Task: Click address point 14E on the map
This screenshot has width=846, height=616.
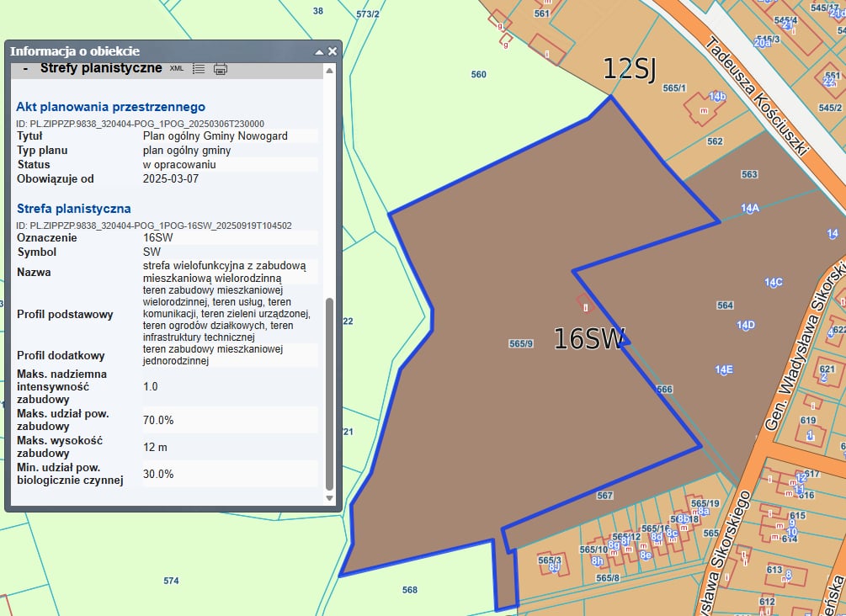Action: pyautogui.click(x=724, y=369)
